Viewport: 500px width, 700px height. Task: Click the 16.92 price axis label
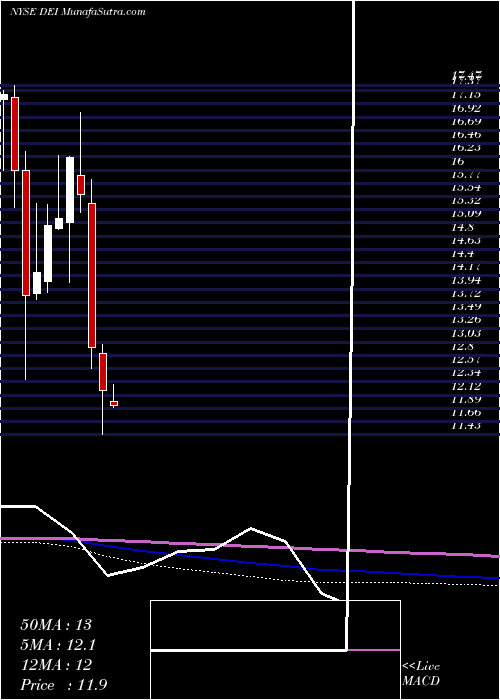click(466, 108)
